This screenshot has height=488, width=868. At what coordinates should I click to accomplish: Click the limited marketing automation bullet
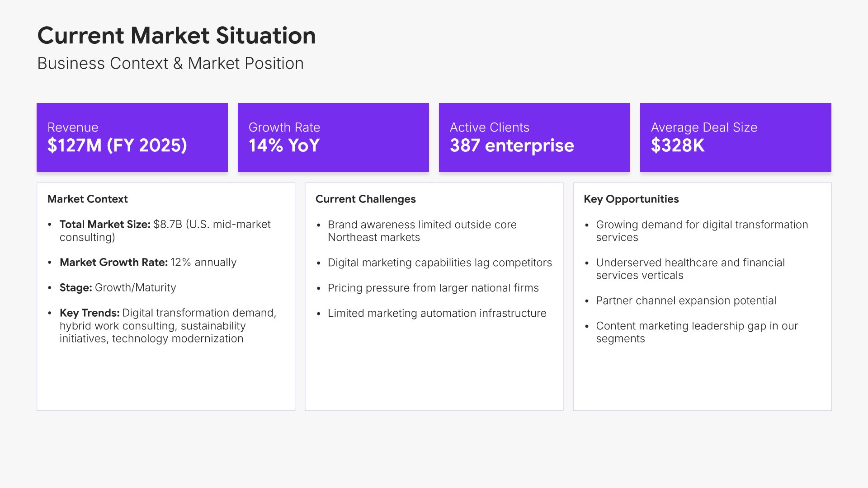pos(437,313)
